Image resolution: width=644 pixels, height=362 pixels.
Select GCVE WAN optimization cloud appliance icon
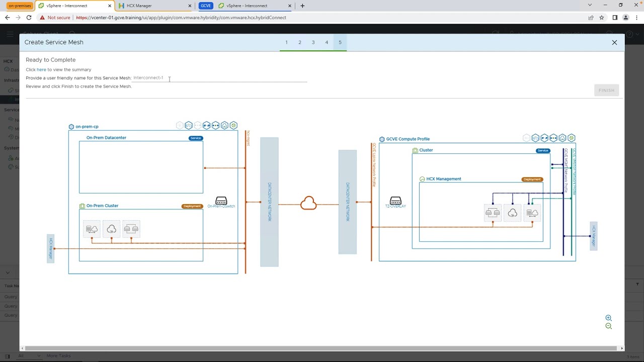coord(513,213)
